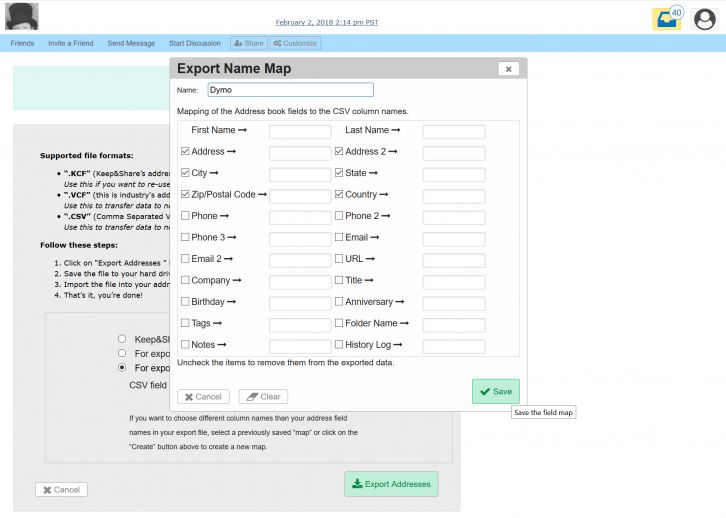Click the Customize toolbar button

[x=295, y=43]
